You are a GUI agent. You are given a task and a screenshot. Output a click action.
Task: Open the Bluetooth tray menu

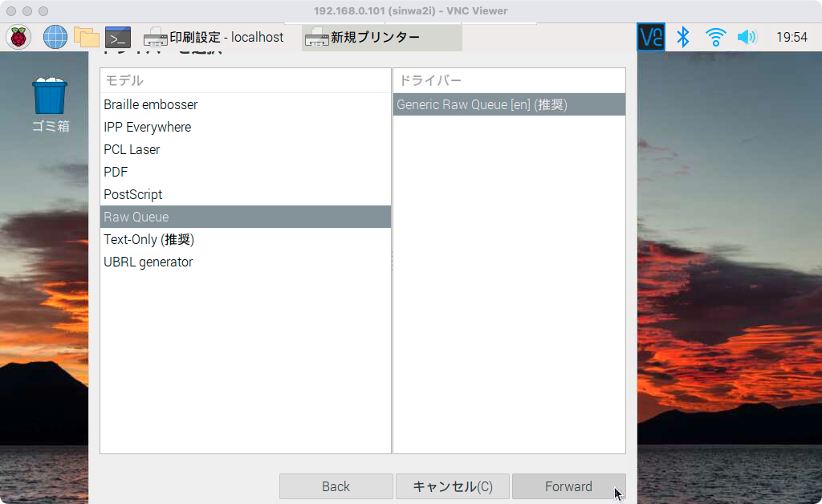coord(683,37)
